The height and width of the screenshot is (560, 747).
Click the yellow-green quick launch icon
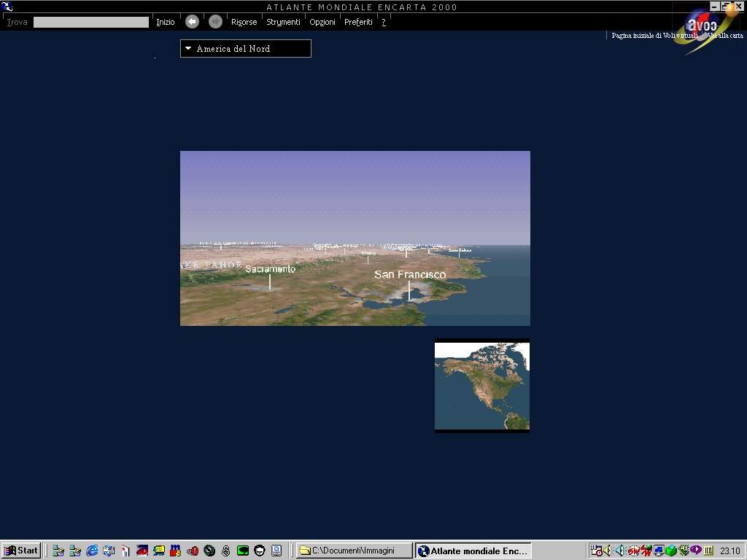pos(158,551)
